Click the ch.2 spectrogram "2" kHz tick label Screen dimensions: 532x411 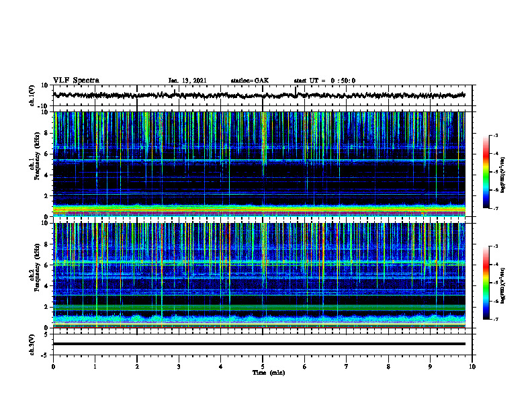click(x=46, y=307)
